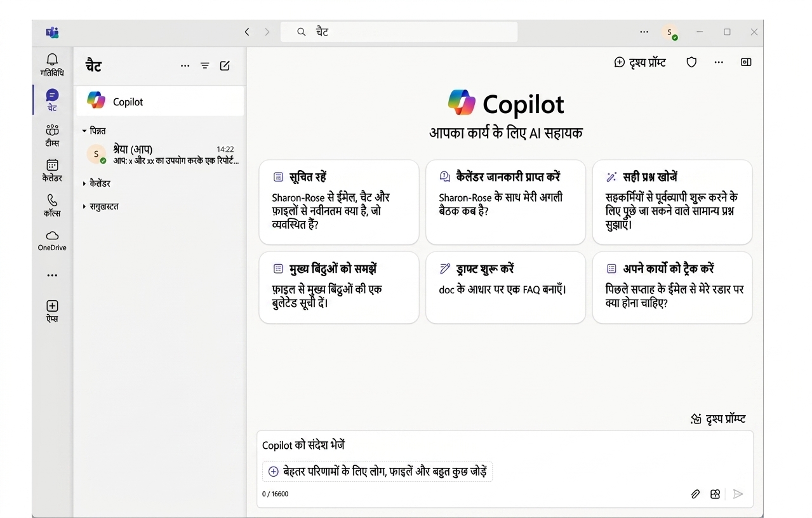This screenshot has height=518, width=812.
Task: Toggle the side panel icon in header
Action: (x=746, y=62)
